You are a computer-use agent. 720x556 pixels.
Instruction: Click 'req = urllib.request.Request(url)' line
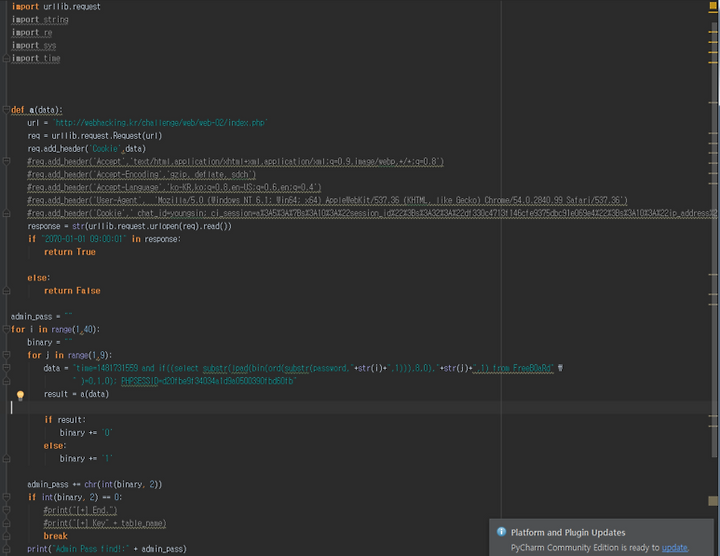95,135
